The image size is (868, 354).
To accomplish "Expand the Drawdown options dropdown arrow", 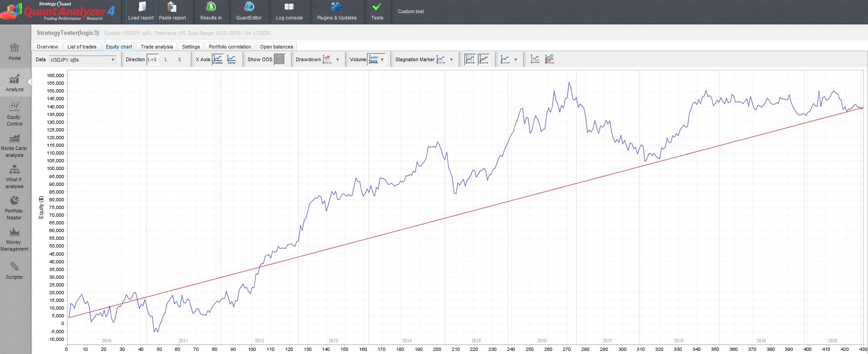I will (337, 60).
